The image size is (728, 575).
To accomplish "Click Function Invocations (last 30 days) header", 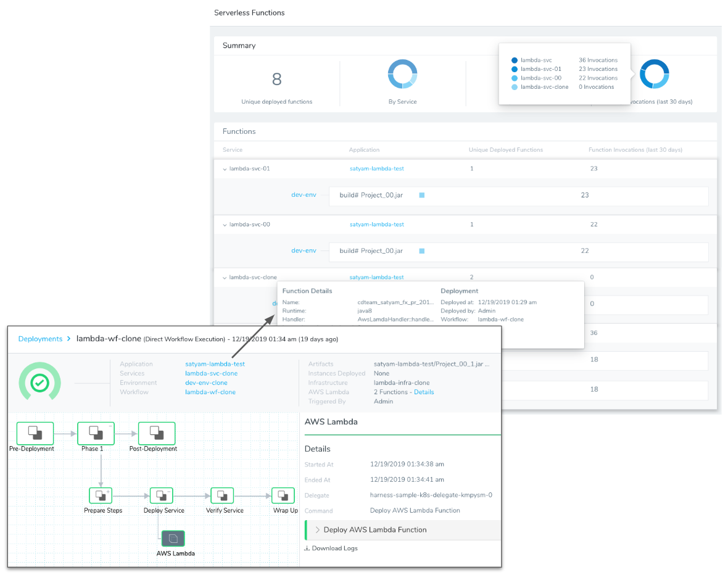I will pos(635,149).
